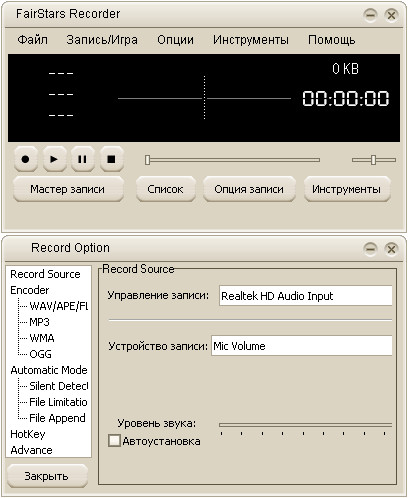This screenshot has width=408, height=498.
Task: Click the Уровень звука level slider
Action: [305, 425]
